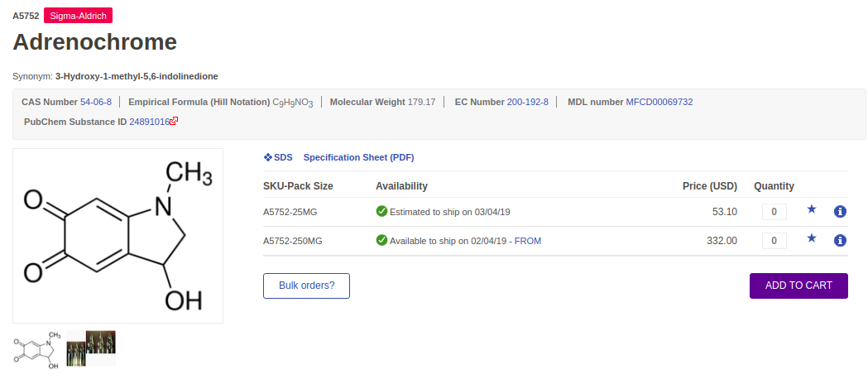This screenshot has width=868, height=384.
Task: Click the green availability check for A5752-25MG
Action: pos(381,211)
